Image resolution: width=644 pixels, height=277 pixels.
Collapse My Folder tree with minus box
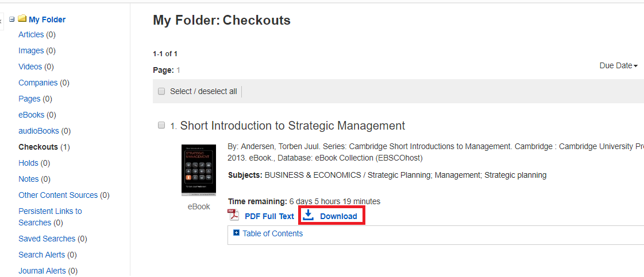click(x=12, y=19)
